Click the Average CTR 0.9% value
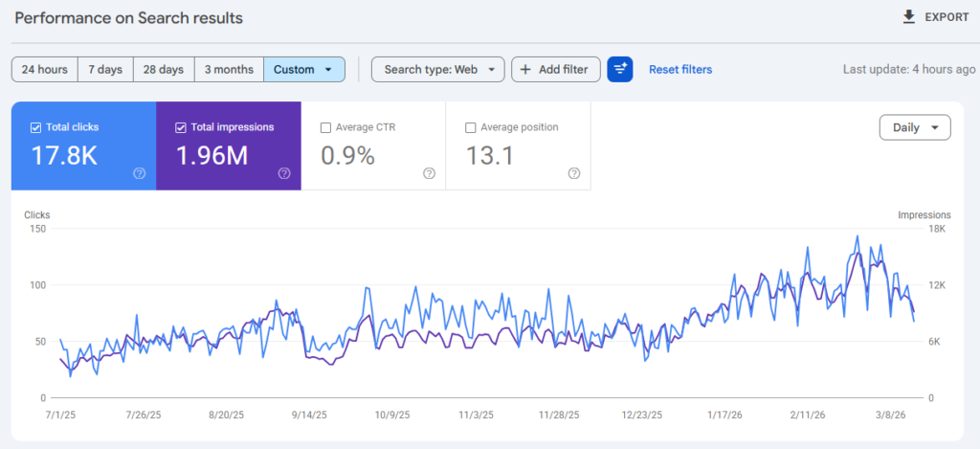This screenshot has width=980, height=449. (x=348, y=155)
